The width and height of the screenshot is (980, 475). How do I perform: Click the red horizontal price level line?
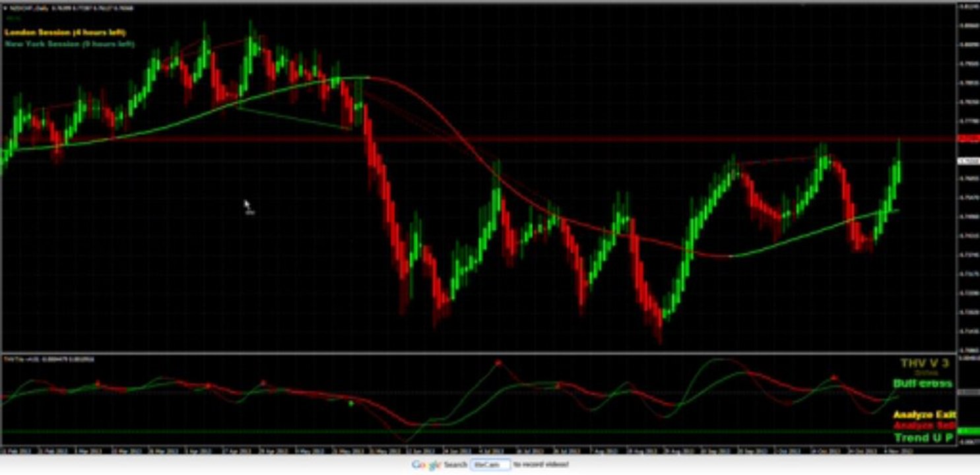[x=478, y=139]
